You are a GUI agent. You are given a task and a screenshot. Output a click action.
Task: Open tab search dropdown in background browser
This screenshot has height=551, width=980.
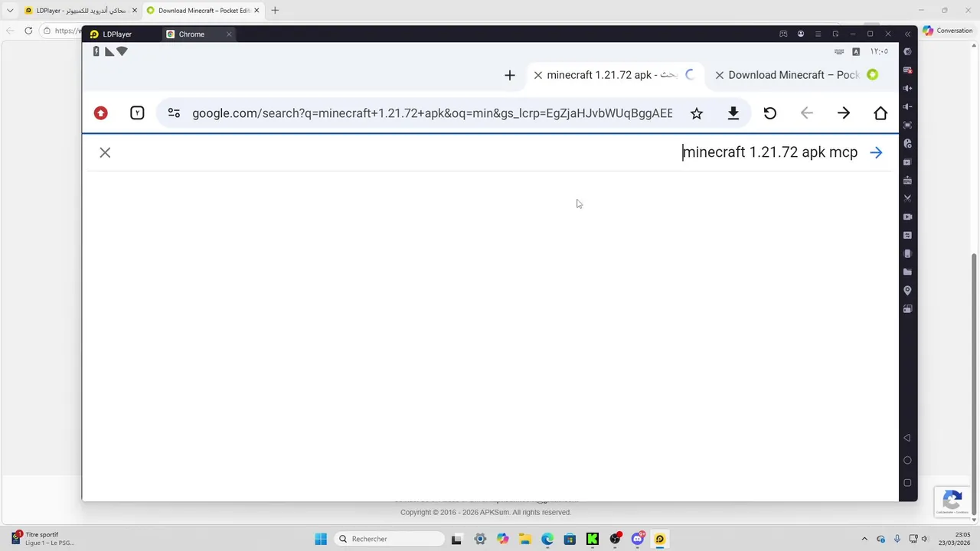pyautogui.click(x=10, y=11)
